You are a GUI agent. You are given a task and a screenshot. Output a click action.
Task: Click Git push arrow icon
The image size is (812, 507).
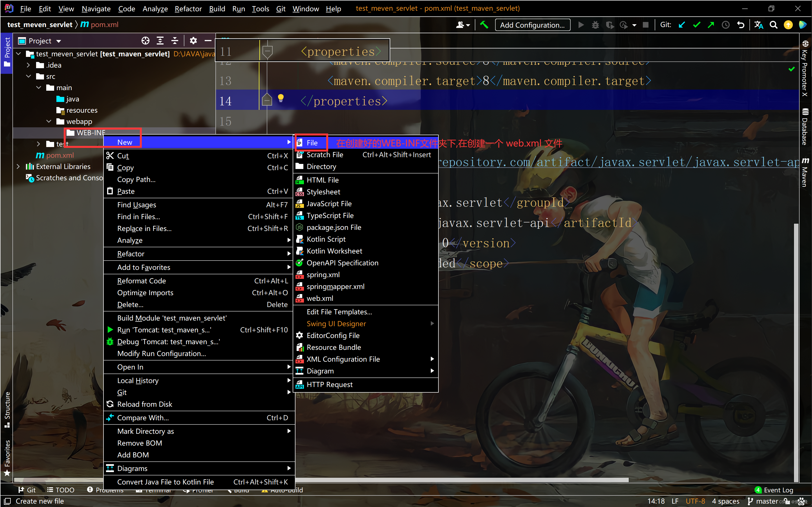coord(711,25)
